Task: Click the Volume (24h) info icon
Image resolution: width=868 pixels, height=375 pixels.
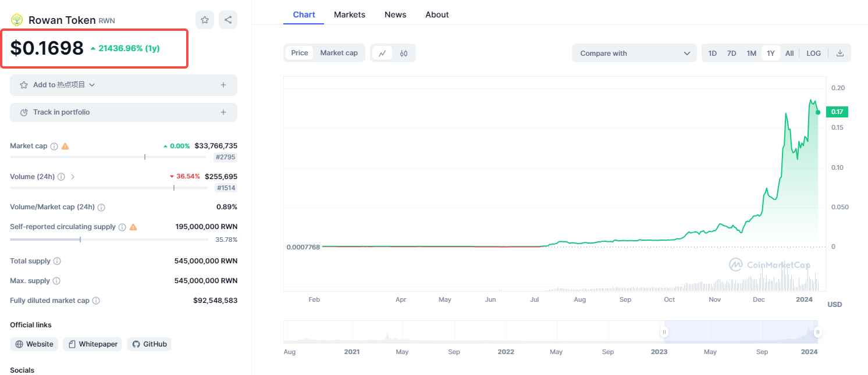Action: pyautogui.click(x=61, y=177)
